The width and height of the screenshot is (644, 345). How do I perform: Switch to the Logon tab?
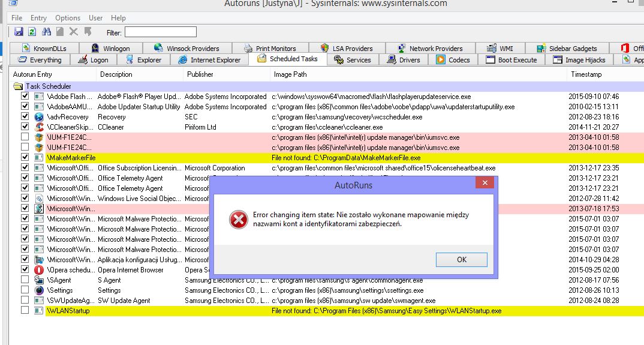click(x=94, y=59)
